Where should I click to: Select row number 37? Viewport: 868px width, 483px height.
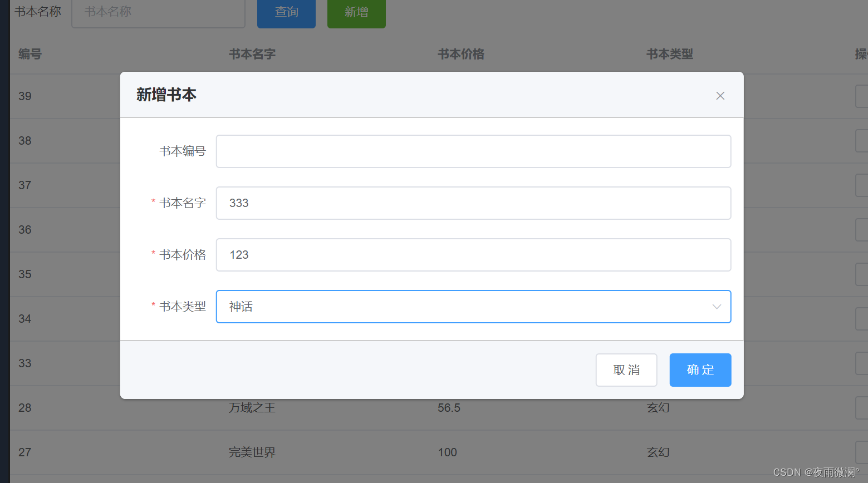[x=25, y=185]
